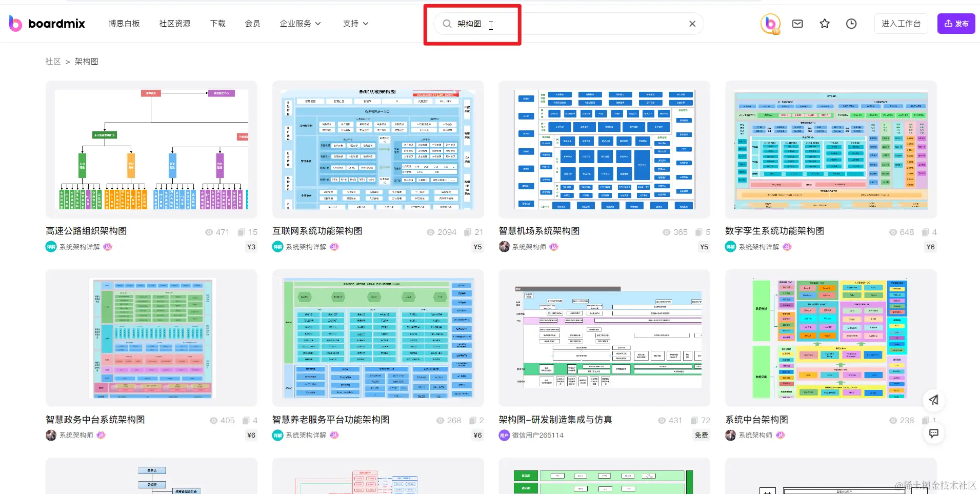Click the title 智慧养老服务平台功能架构图

tap(331, 420)
